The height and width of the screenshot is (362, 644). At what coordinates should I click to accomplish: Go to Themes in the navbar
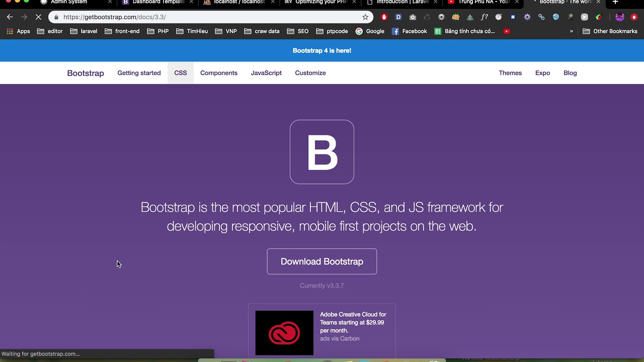(x=510, y=73)
